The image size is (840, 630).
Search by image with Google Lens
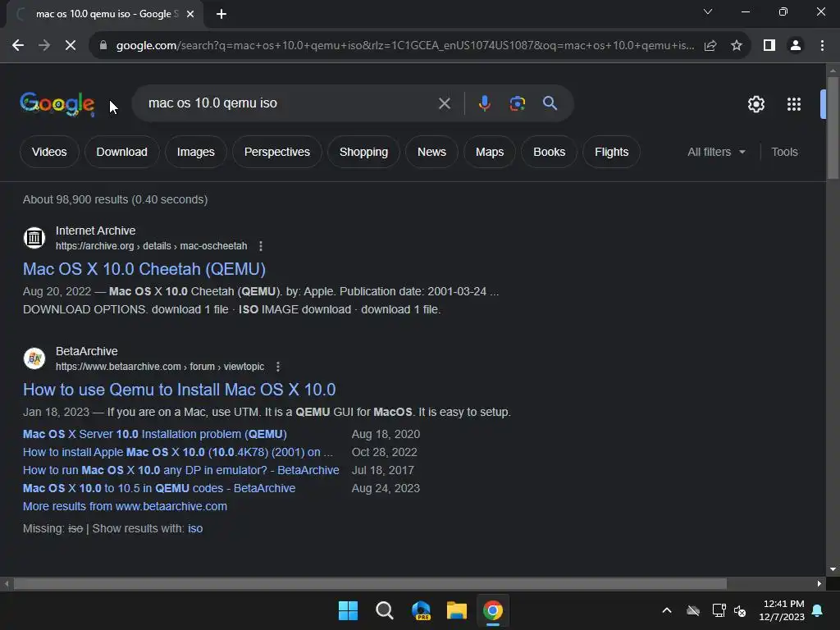pyautogui.click(x=517, y=103)
